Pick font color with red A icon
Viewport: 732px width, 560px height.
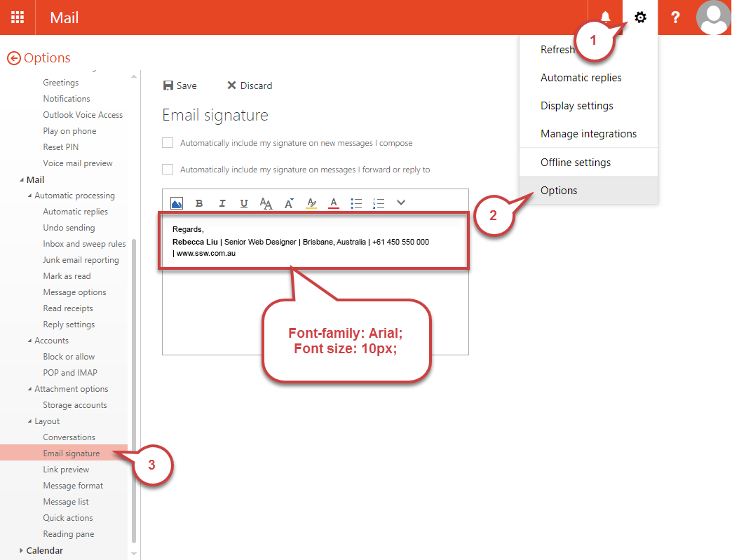(x=334, y=203)
